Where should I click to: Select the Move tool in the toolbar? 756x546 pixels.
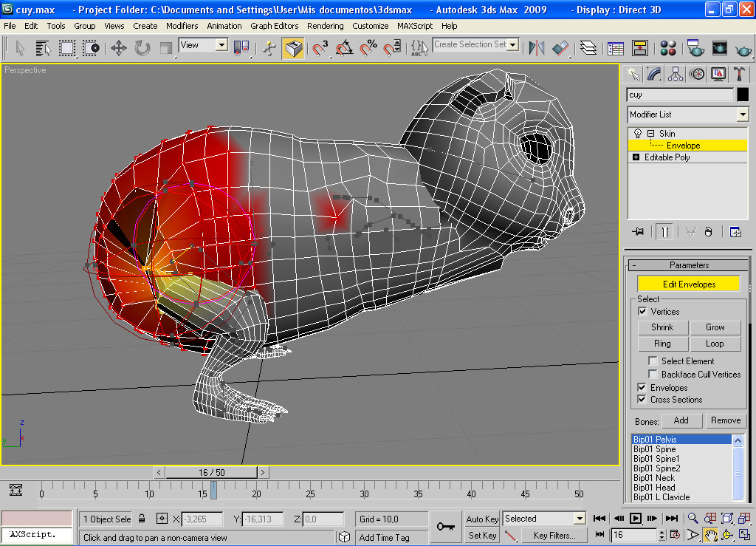[x=118, y=49]
